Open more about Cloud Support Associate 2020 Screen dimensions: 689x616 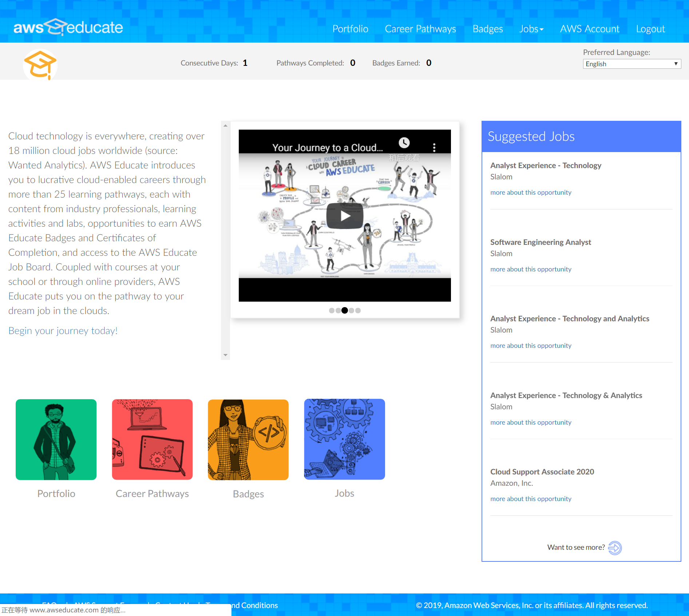(531, 498)
